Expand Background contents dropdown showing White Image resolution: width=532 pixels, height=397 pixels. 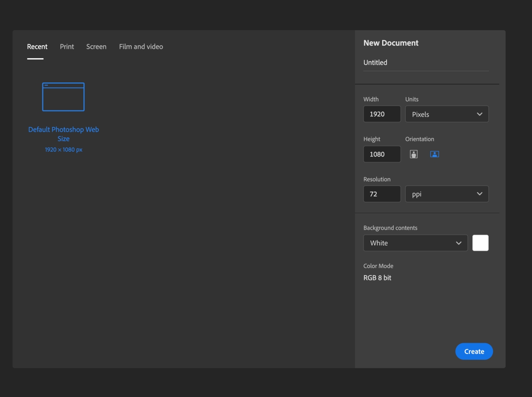pyautogui.click(x=415, y=243)
